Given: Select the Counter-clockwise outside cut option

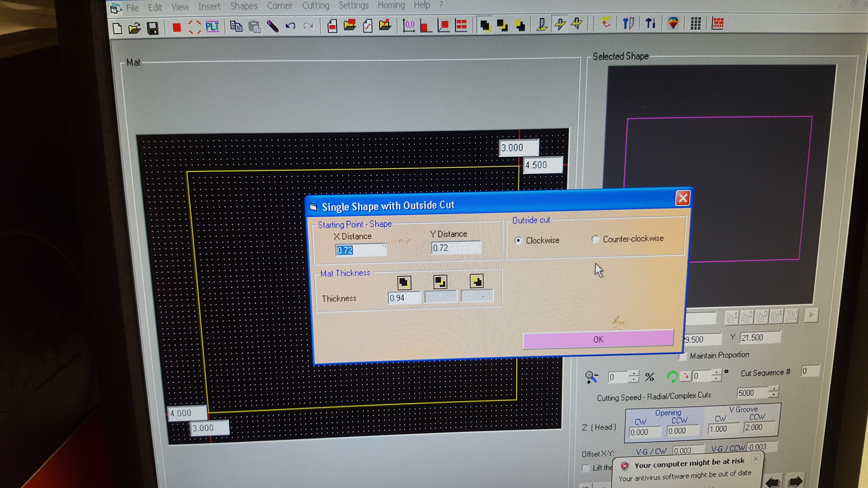Looking at the screenshot, I should pos(595,239).
